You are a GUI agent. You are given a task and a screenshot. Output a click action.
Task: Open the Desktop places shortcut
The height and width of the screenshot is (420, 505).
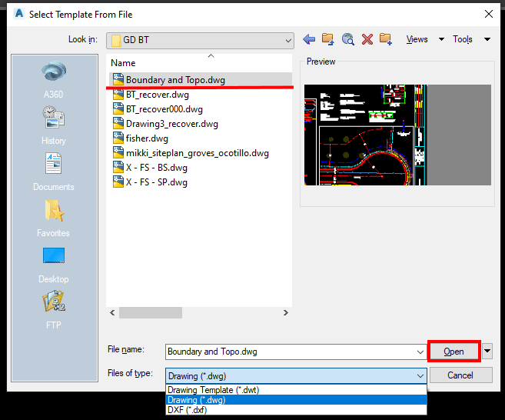coord(54,265)
